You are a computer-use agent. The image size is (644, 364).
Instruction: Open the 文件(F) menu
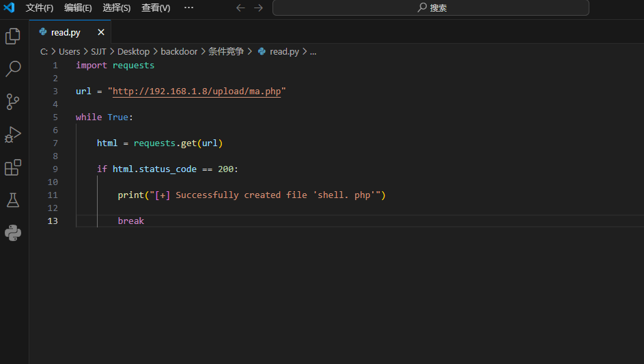(x=40, y=8)
